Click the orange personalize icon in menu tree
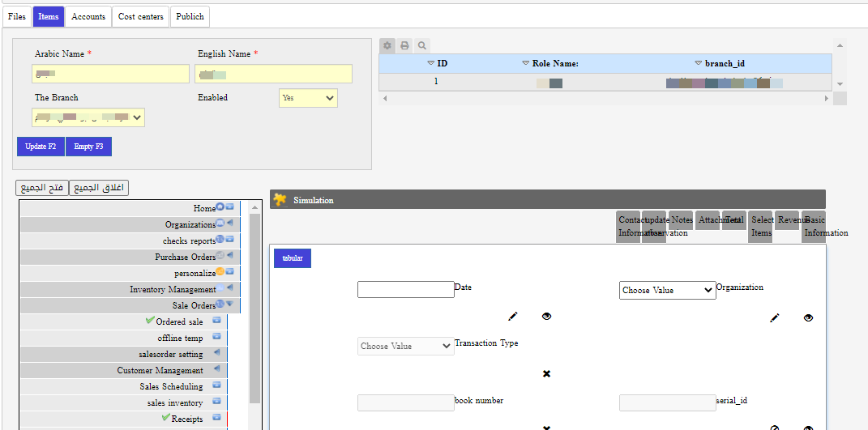Image resolution: width=868 pixels, height=430 pixels. (220, 272)
